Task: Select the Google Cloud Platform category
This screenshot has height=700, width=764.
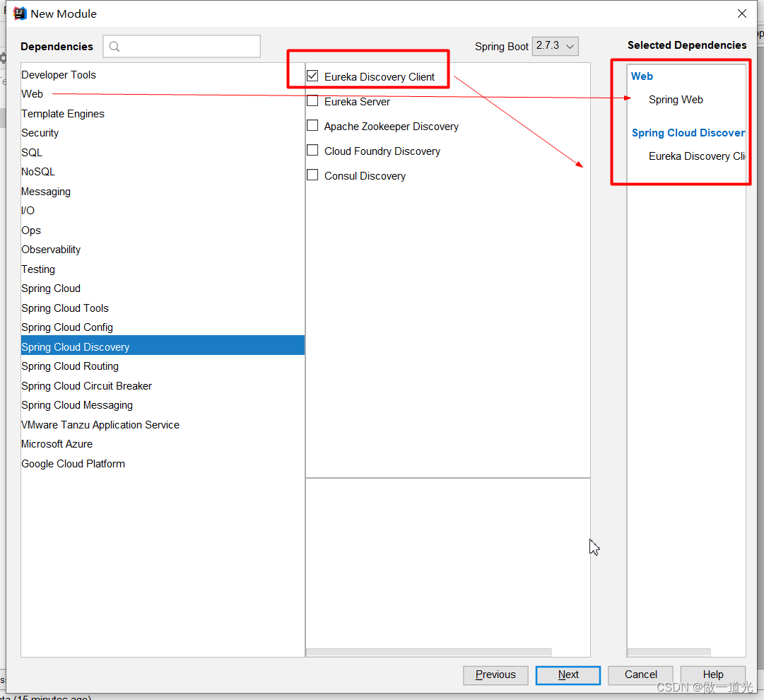Action: pos(163,464)
